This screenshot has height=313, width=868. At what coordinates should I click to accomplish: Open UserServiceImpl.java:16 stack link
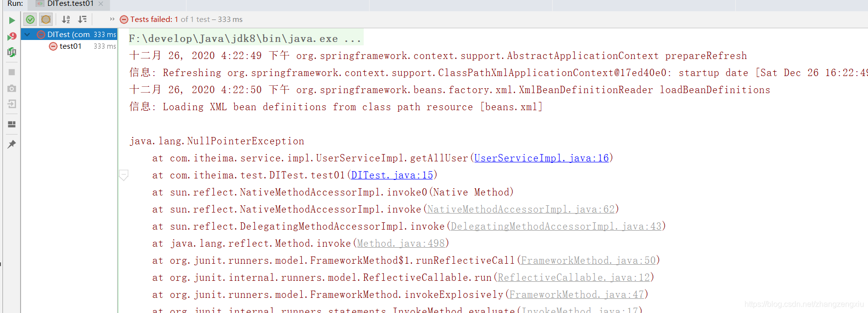coord(541,158)
